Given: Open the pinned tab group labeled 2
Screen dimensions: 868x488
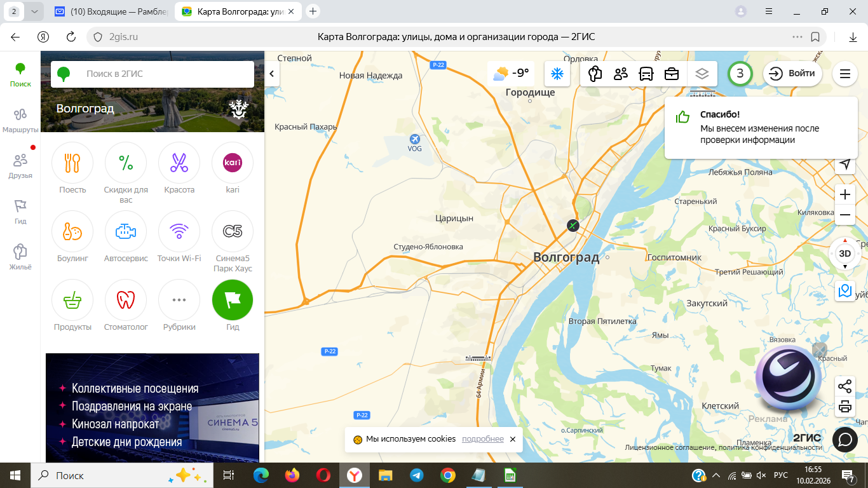Looking at the screenshot, I should 14,11.
